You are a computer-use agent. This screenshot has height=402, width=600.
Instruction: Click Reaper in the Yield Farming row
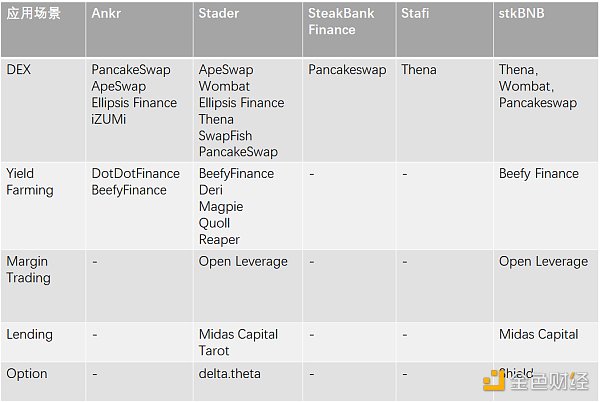pyautogui.click(x=220, y=239)
